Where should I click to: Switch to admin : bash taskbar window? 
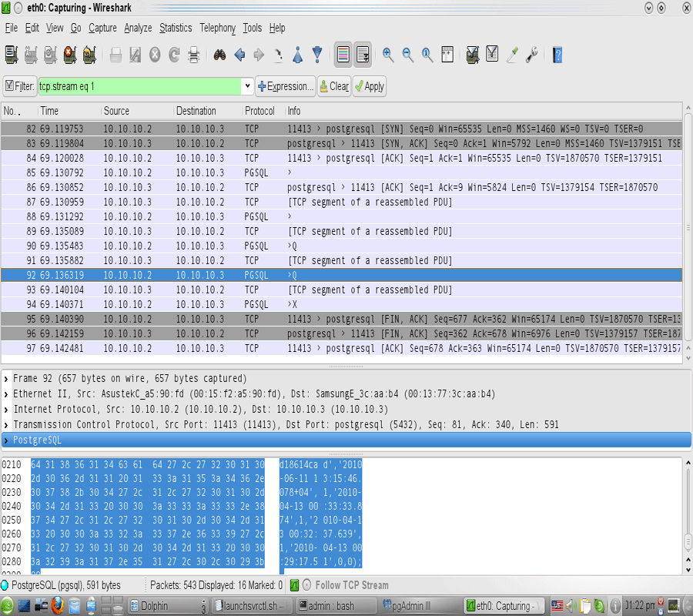336,605
